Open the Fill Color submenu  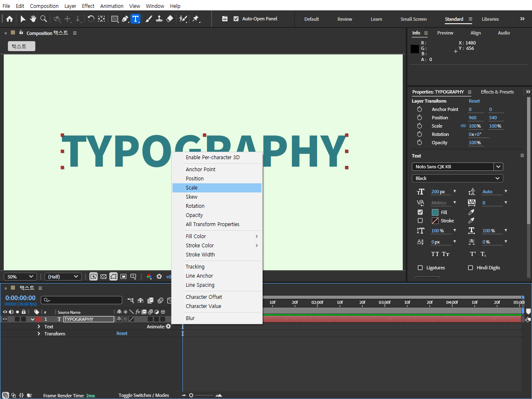[217, 236]
